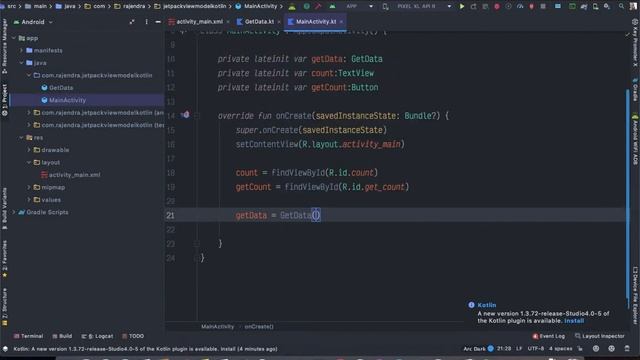Click the device icon left of Pixel XL selector
This screenshot has width=640, height=360.
coord(385,7)
